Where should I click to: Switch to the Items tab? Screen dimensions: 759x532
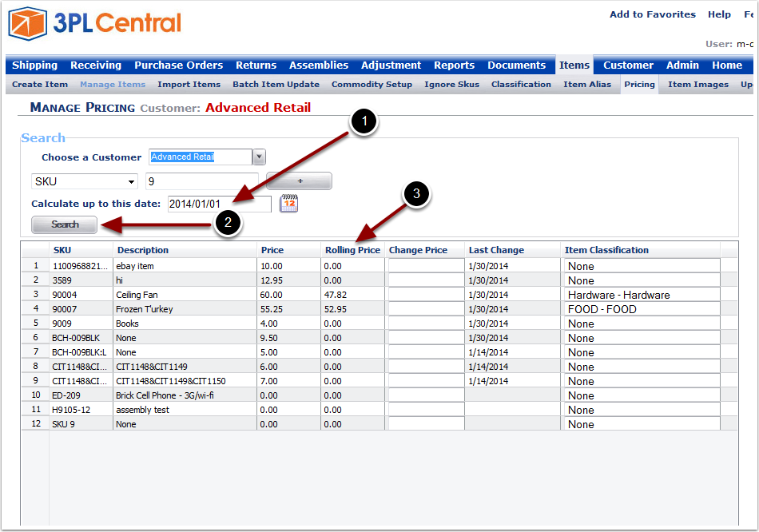(x=574, y=65)
